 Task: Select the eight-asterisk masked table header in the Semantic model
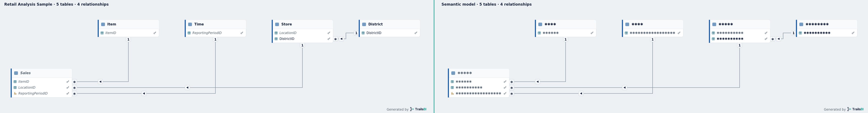[827, 24]
